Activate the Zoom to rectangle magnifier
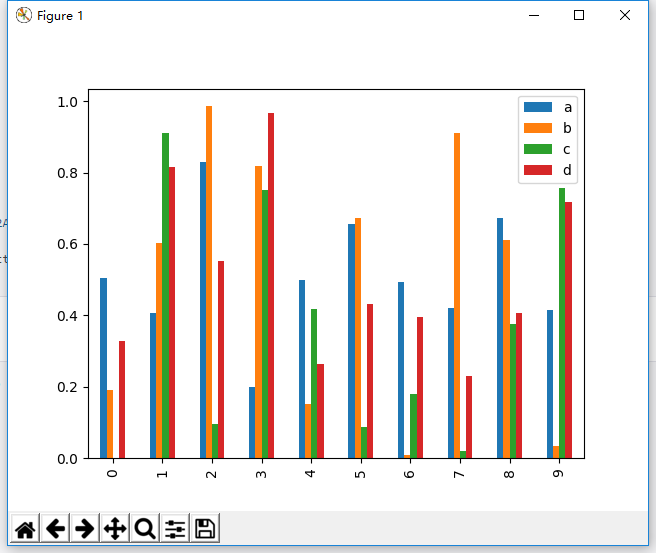Image resolution: width=656 pixels, height=553 pixels. click(x=145, y=528)
